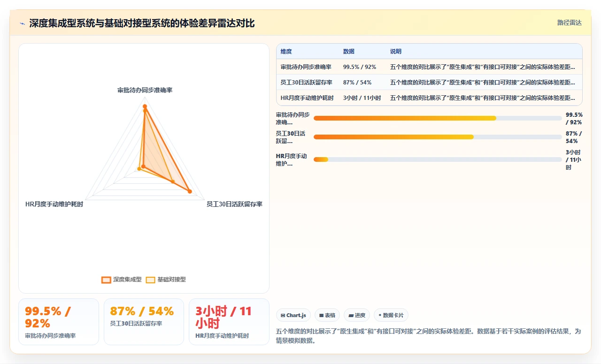601x364 pixels.
Task: Click the 员工30日活跃留存率 progress bar
Action: coord(438,137)
